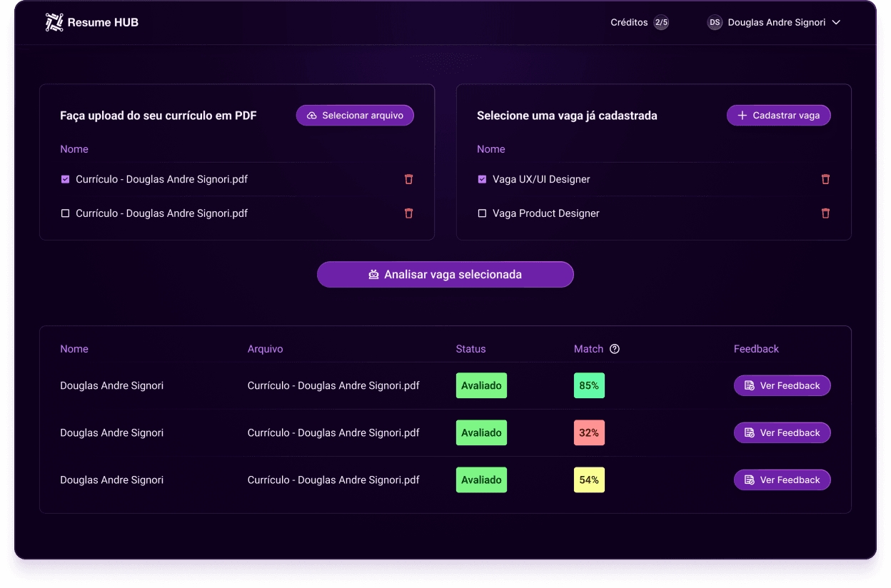Viewport: 891px width, 588px height.
Task: Delete the Vaga UX/UI Designer entry
Action: tap(825, 179)
